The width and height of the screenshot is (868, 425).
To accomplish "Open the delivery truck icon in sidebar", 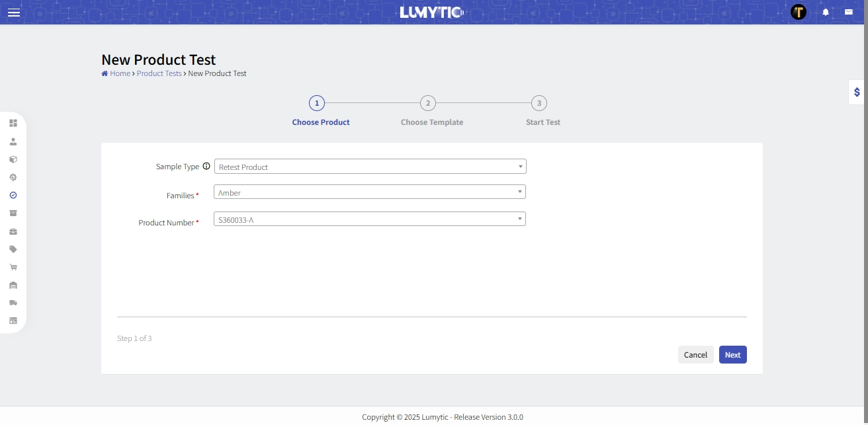I will tap(13, 303).
